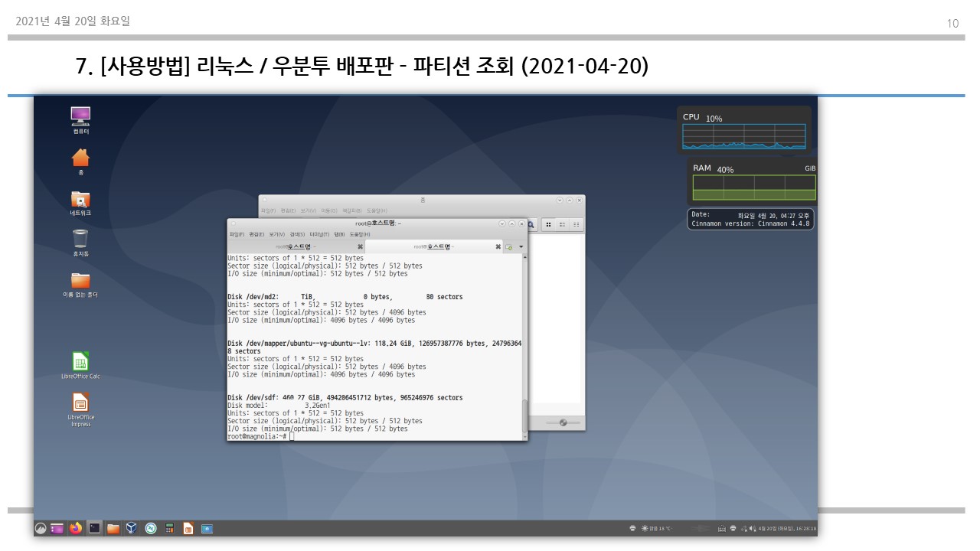Open terminal 보기(V) menu

(276, 234)
